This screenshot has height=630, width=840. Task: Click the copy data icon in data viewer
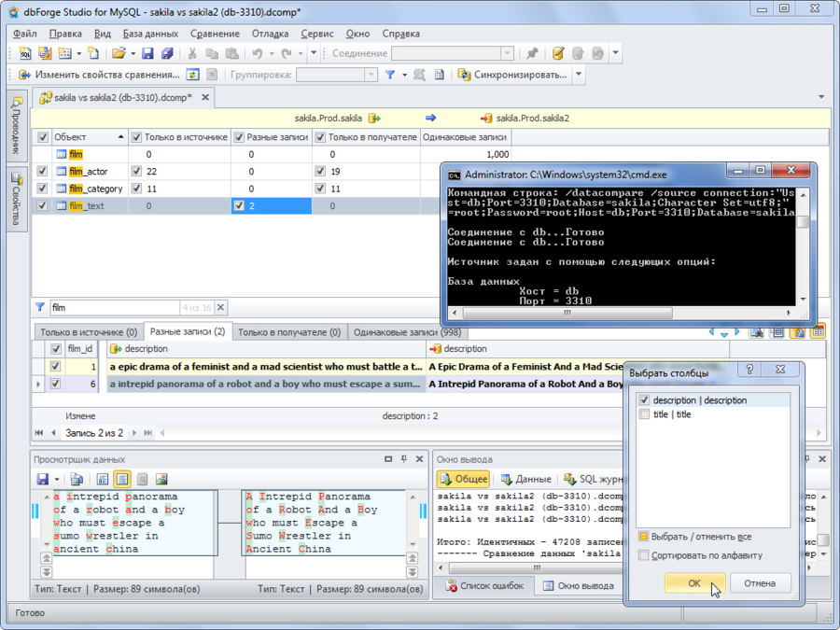(x=77, y=479)
